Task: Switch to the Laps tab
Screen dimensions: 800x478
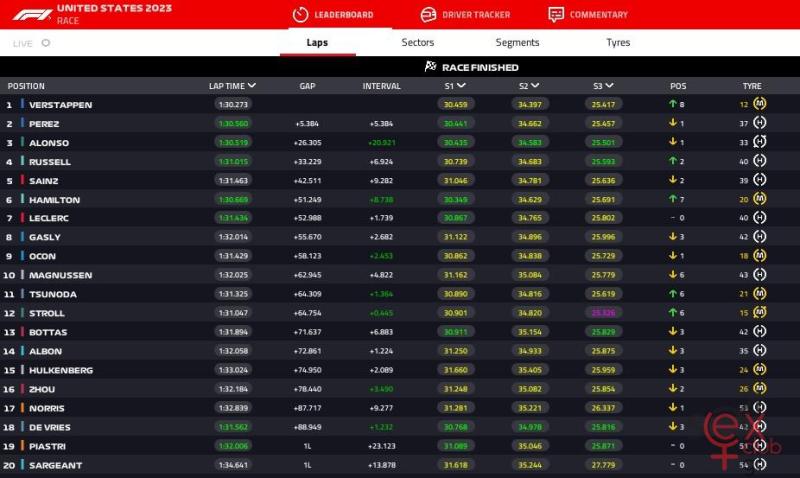Action: click(x=317, y=42)
